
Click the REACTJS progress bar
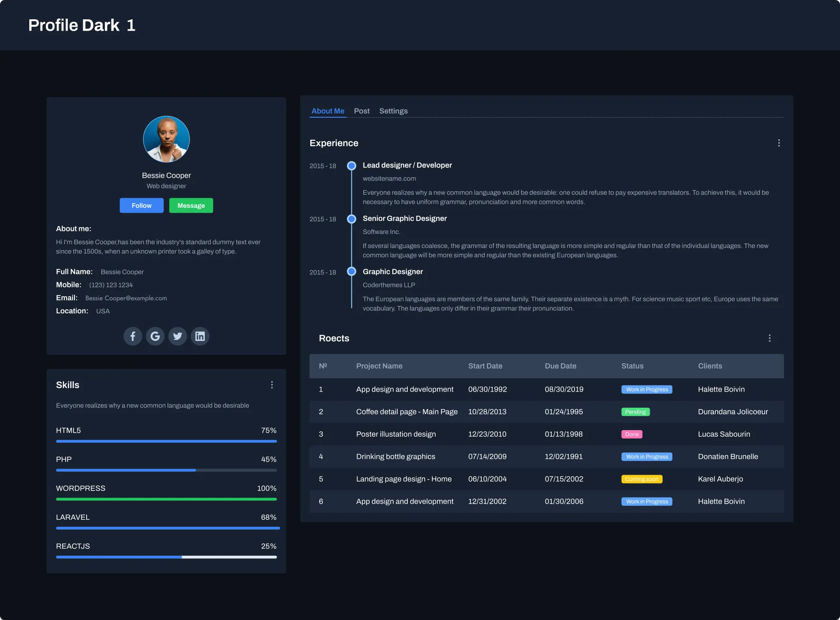(166, 557)
